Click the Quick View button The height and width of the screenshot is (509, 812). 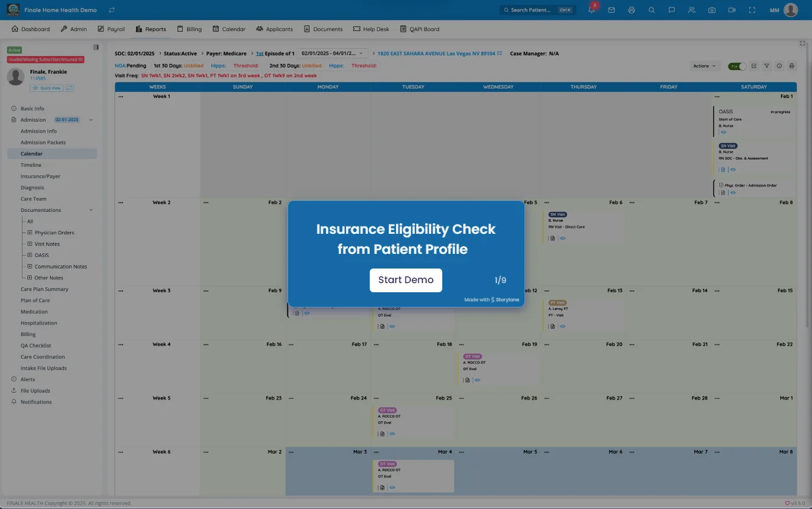coord(47,88)
